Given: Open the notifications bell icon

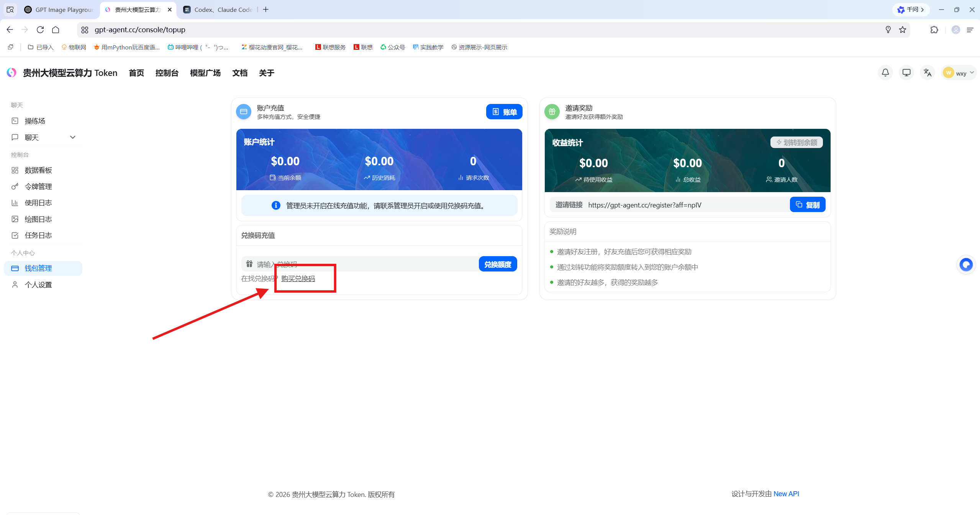Looking at the screenshot, I should coord(885,72).
